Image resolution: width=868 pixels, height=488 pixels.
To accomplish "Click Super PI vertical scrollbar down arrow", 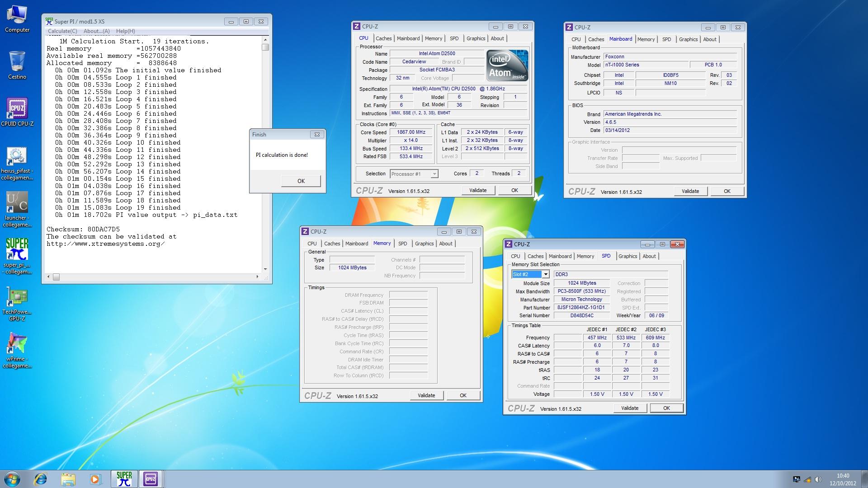I will 265,269.
